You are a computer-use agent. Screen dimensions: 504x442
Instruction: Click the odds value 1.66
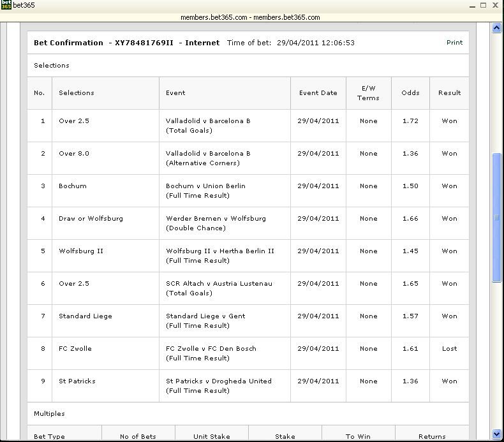pyautogui.click(x=410, y=219)
